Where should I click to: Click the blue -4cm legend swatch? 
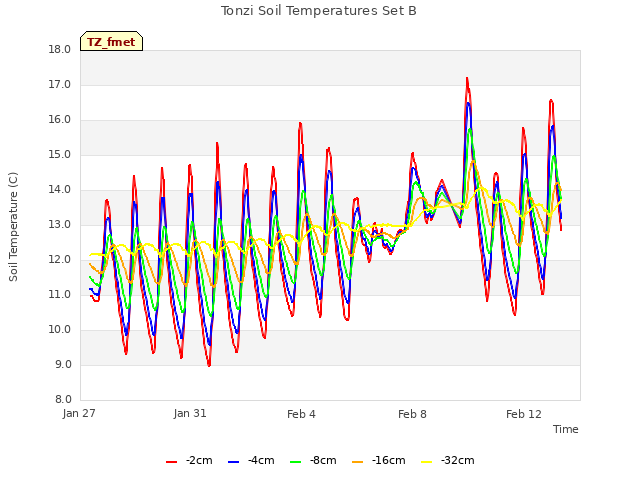(x=233, y=462)
